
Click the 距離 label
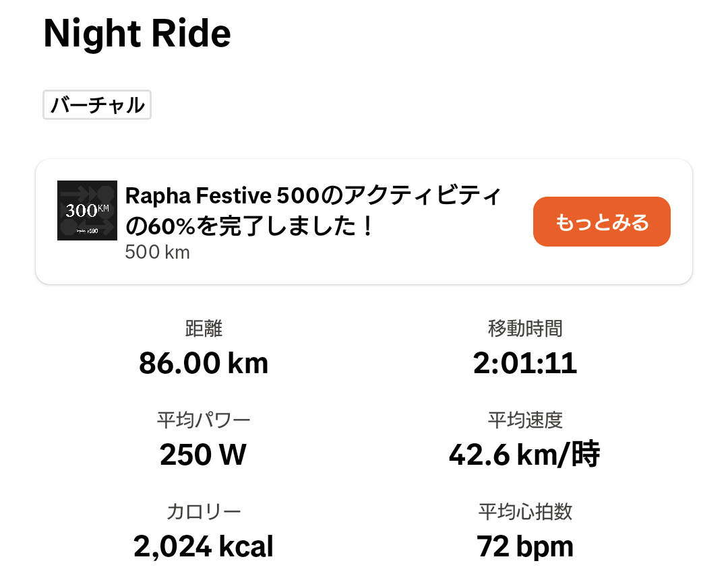(204, 329)
